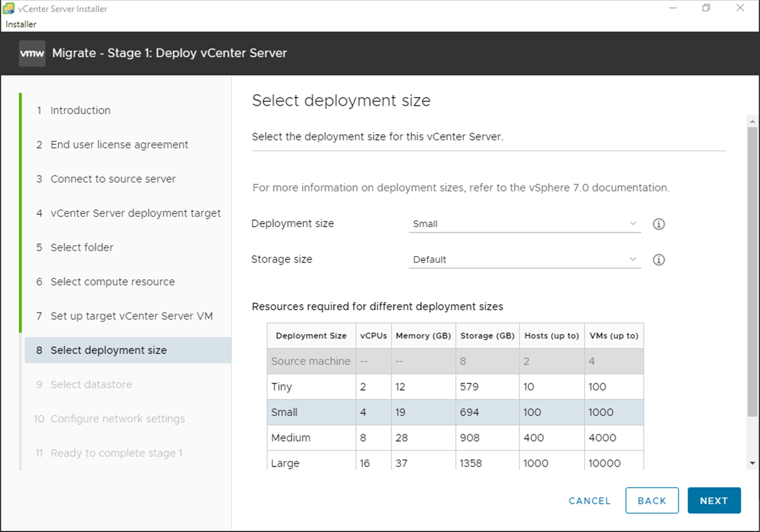Viewport: 760px width, 532px height.
Task: Click the BACK button
Action: click(x=652, y=500)
